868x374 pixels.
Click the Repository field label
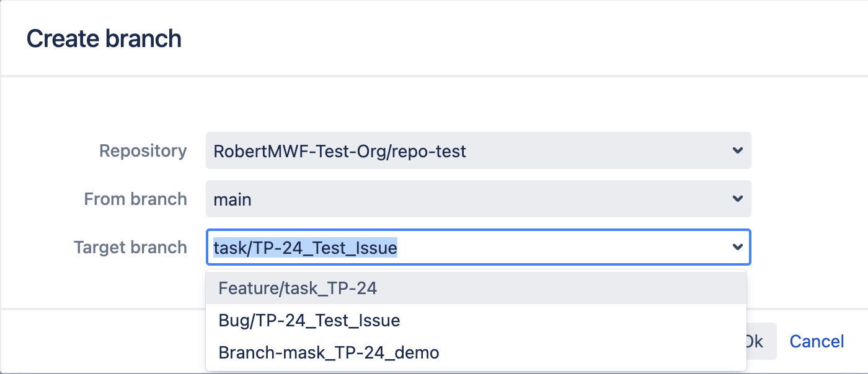[143, 151]
